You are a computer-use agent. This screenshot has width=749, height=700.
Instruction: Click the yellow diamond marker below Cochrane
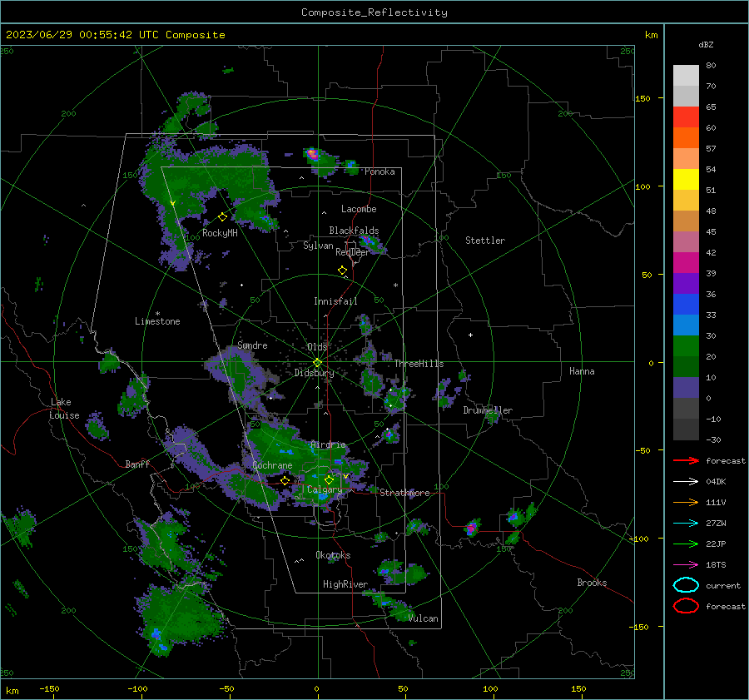pos(285,480)
